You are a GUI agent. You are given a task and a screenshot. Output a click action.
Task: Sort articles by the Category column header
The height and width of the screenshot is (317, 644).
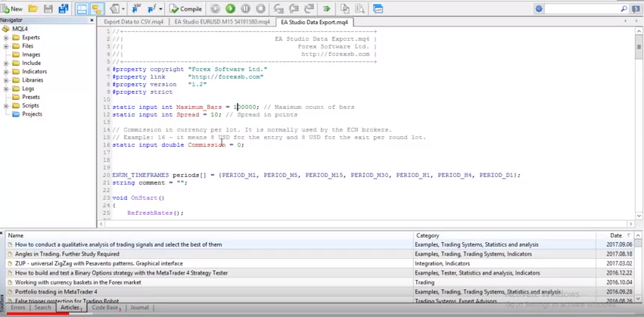pyautogui.click(x=506, y=236)
